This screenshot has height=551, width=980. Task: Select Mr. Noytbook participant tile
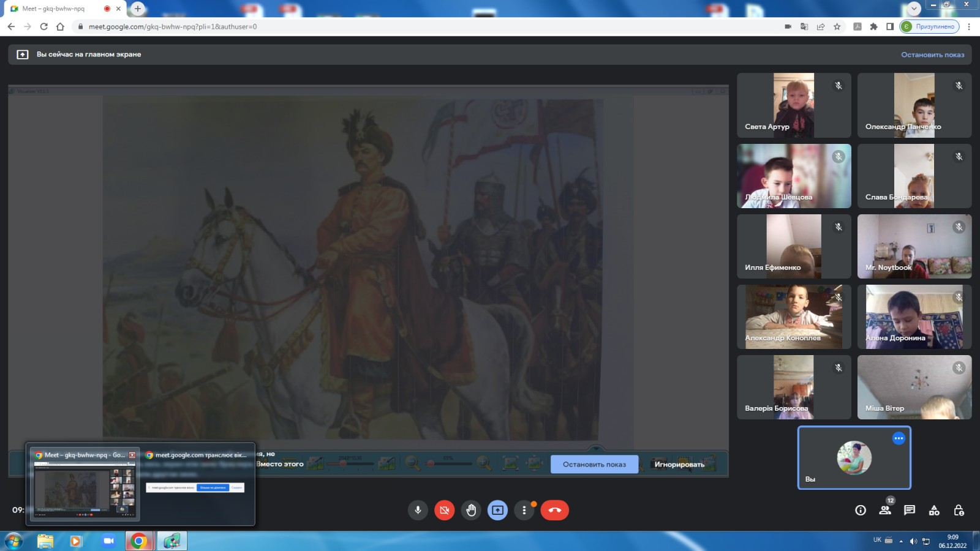tap(914, 246)
